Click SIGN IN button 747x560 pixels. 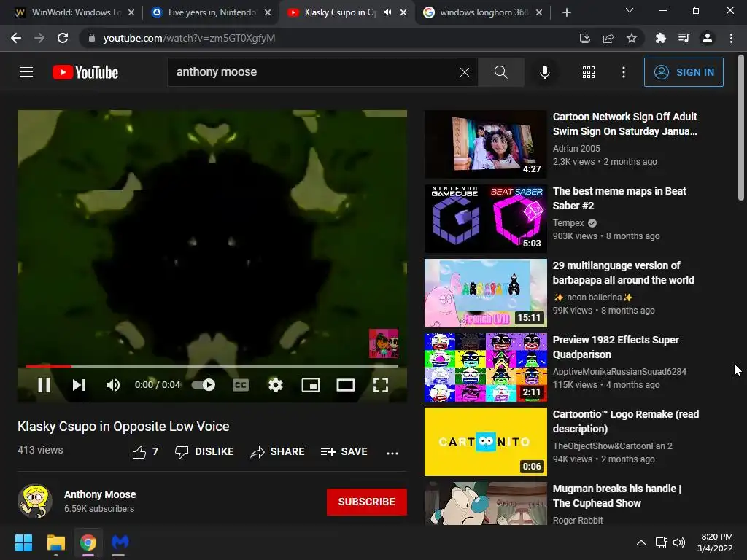click(684, 72)
